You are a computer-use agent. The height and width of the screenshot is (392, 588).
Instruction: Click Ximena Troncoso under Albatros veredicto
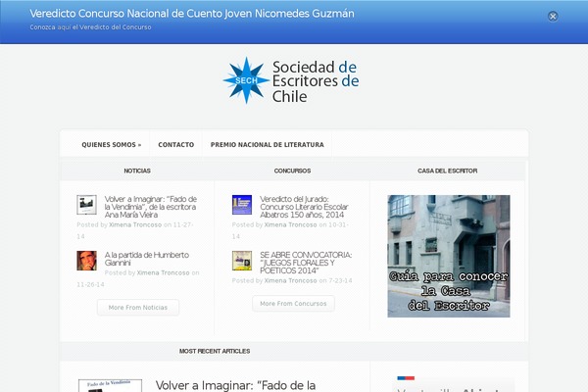pos(290,224)
